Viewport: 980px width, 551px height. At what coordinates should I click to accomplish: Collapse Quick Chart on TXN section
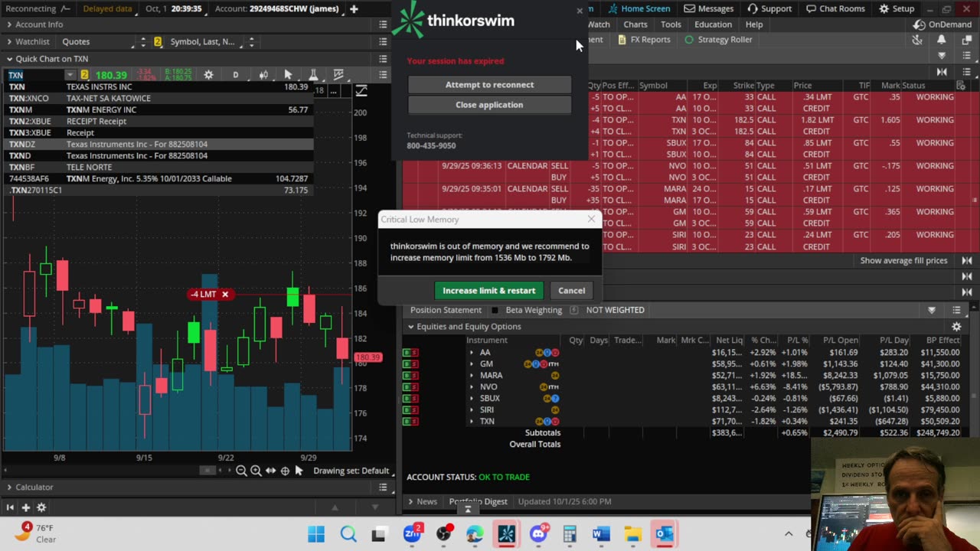[9, 59]
